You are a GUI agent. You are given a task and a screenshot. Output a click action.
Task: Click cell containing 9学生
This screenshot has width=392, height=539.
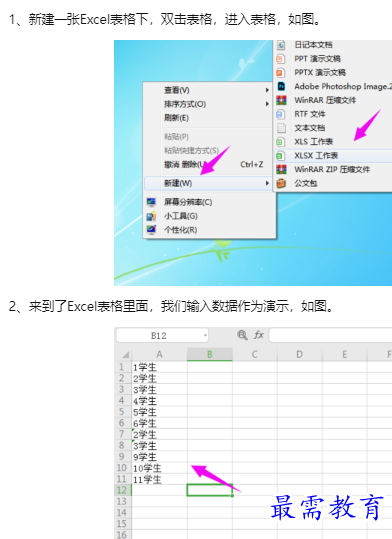point(160,457)
